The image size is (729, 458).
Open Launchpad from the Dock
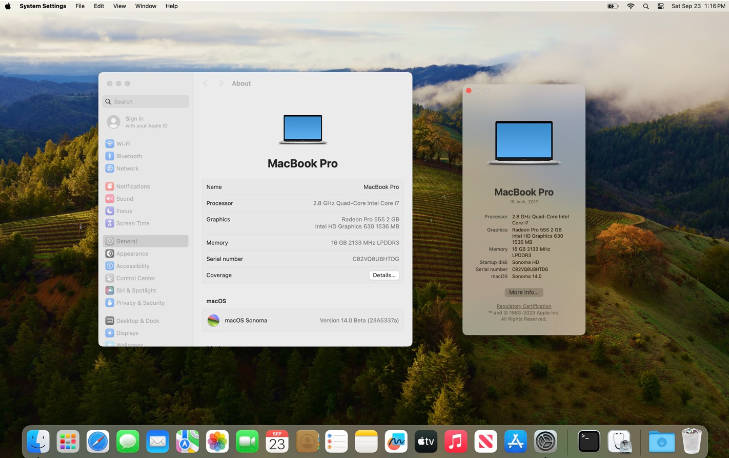pos(68,441)
